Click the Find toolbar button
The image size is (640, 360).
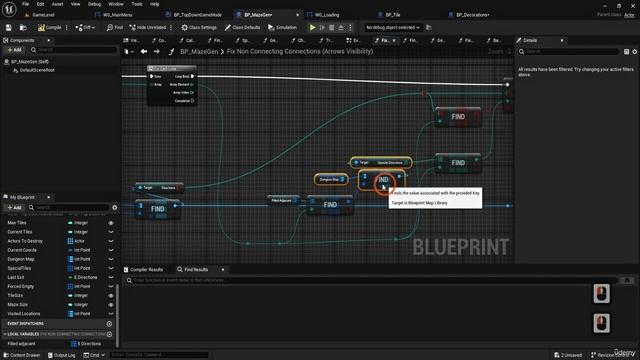(115, 27)
